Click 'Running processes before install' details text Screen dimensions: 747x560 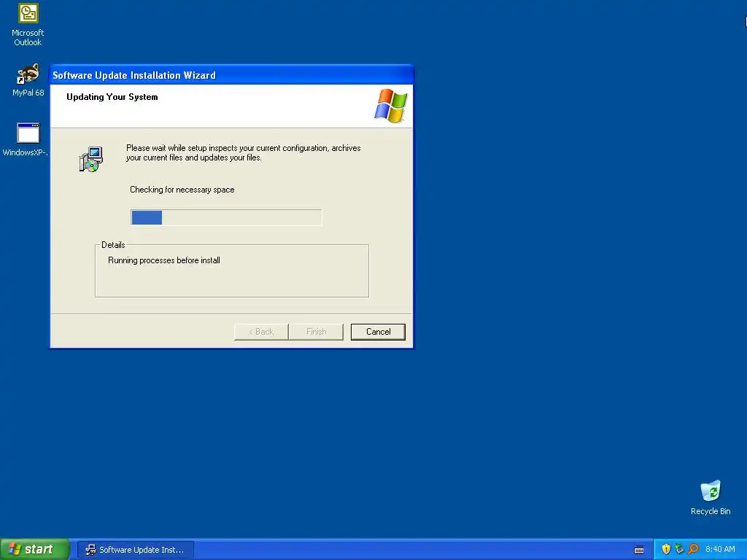(164, 260)
